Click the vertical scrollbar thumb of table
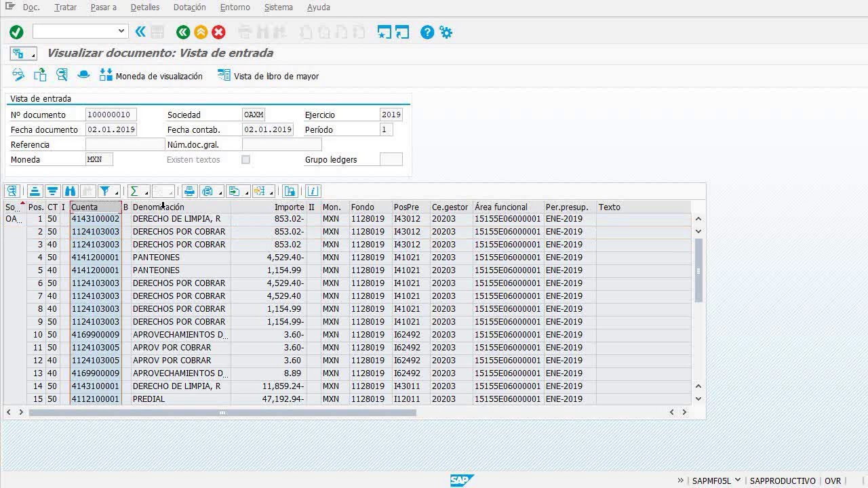This screenshot has width=868, height=488. pyautogui.click(x=698, y=270)
